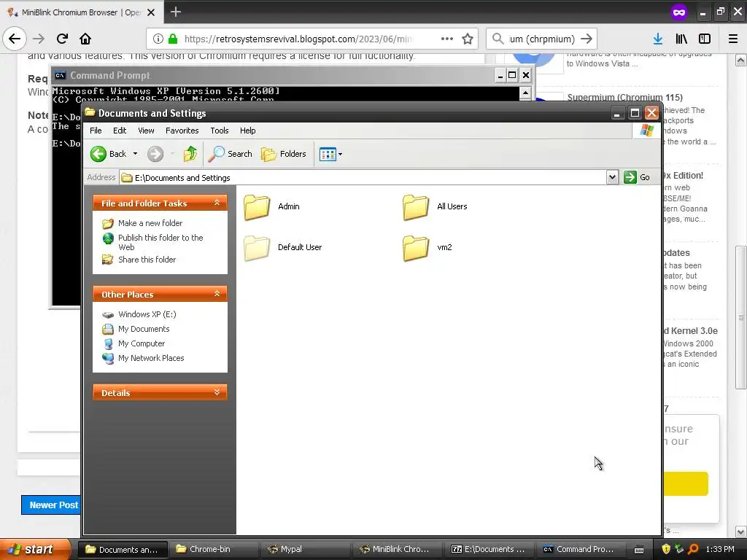This screenshot has width=747, height=560.
Task: Switch to 7-Zip E:\Documents taskbar button
Action: [x=489, y=549]
